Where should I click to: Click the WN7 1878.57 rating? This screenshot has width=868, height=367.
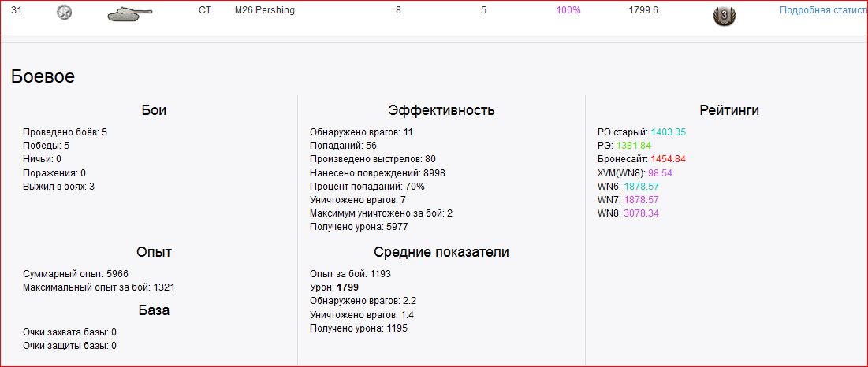628,200
